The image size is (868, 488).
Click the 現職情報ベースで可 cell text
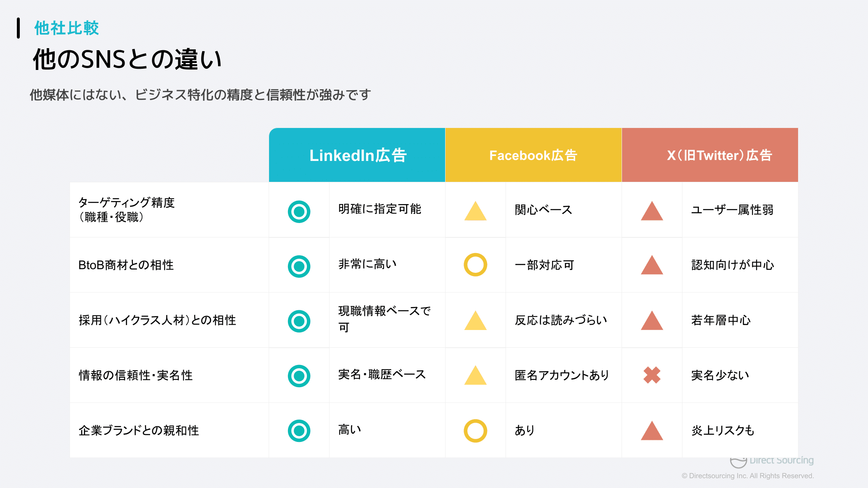[385, 319]
